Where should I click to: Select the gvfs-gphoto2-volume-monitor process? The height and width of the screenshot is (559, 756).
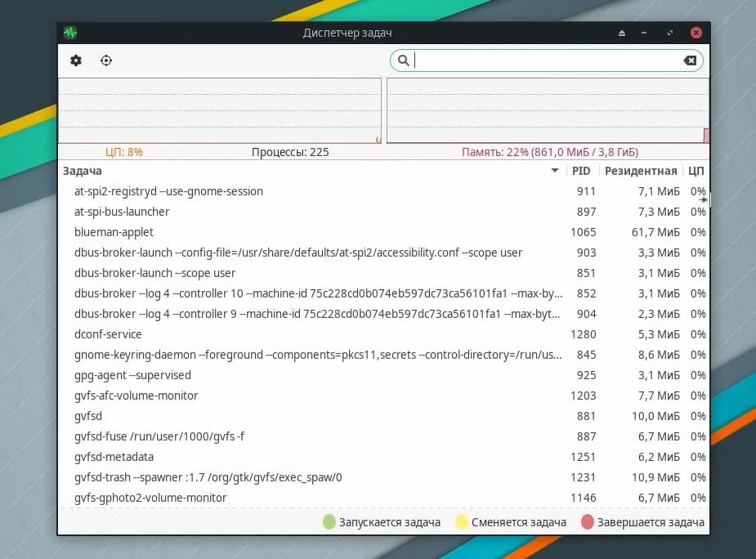383,498
